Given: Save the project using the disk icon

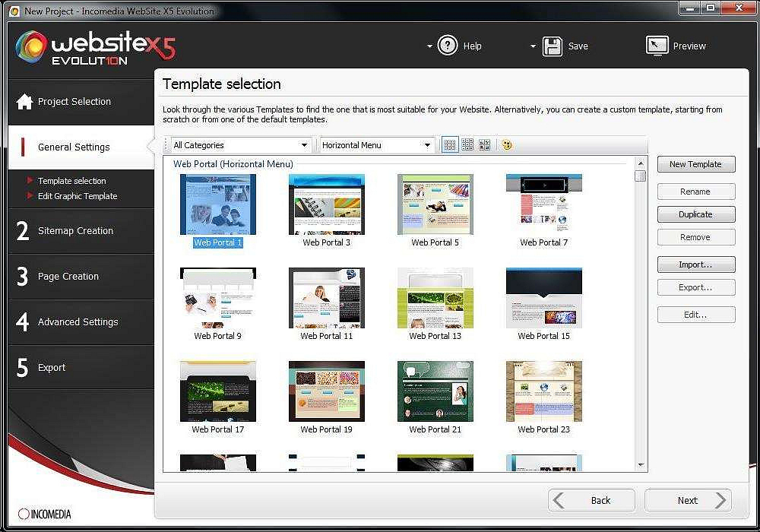Looking at the screenshot, I should [552, 46].
